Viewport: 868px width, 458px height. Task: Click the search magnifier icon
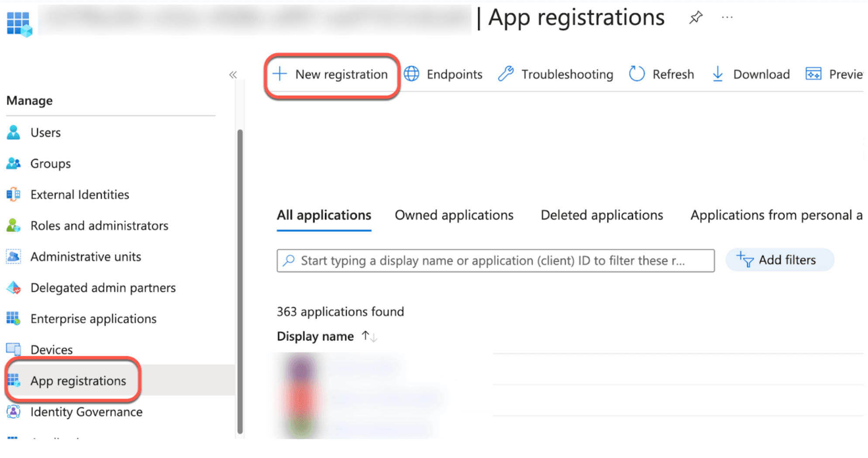pos(289,260)
